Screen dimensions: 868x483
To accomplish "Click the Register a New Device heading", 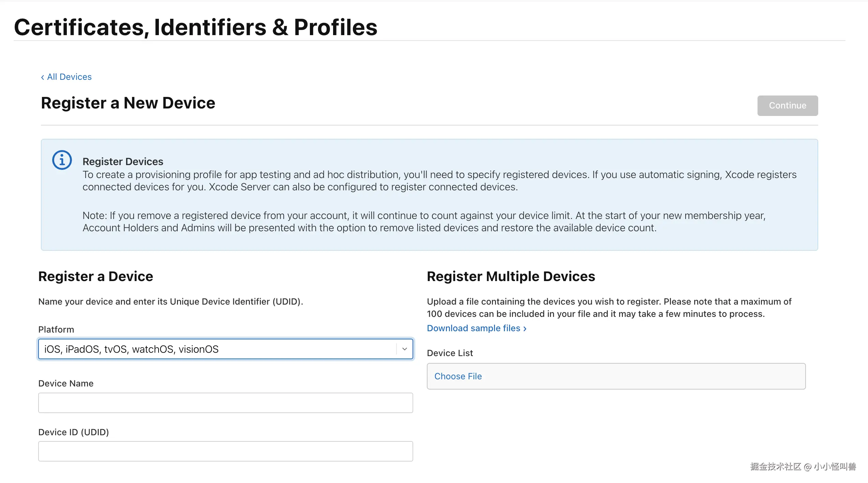I will coord(128,103).
